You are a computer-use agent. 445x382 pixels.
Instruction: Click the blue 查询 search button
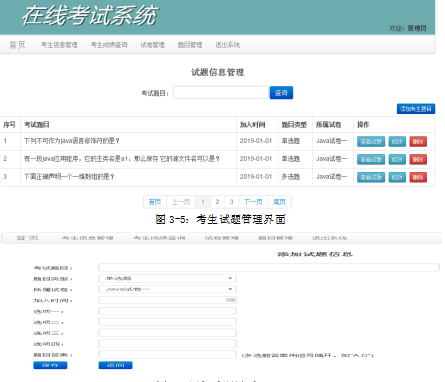[281, 93]
